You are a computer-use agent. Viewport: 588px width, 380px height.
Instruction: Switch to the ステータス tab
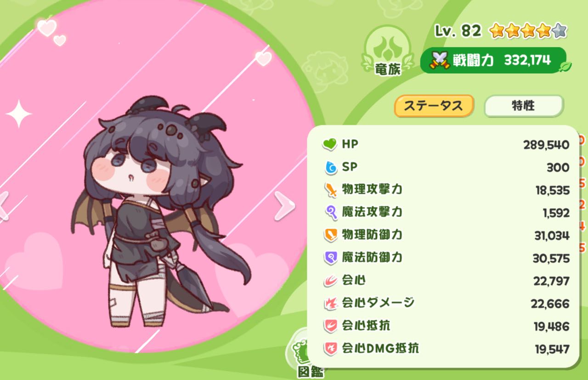point(434,106)
